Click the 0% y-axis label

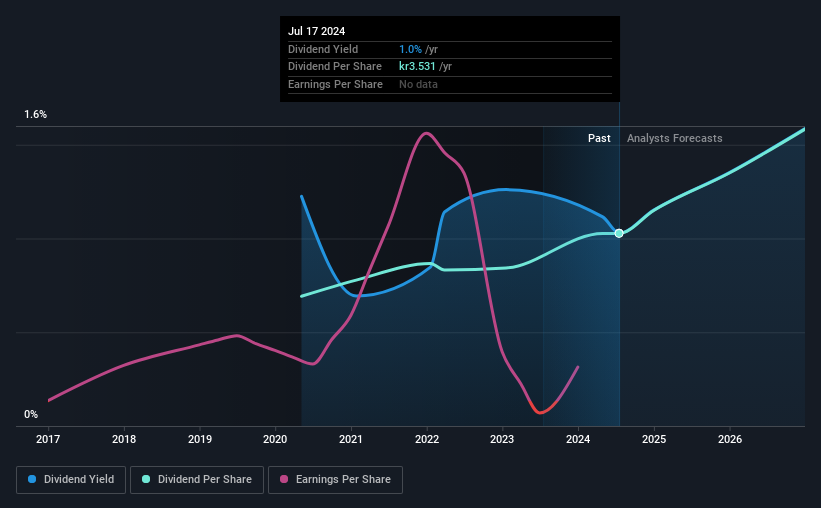pos(31,414)
